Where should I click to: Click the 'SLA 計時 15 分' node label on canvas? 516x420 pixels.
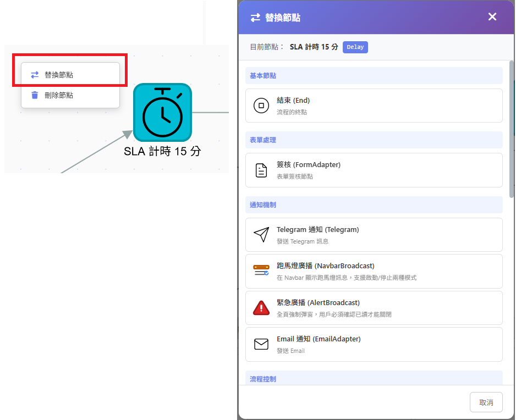click(162, 151)
